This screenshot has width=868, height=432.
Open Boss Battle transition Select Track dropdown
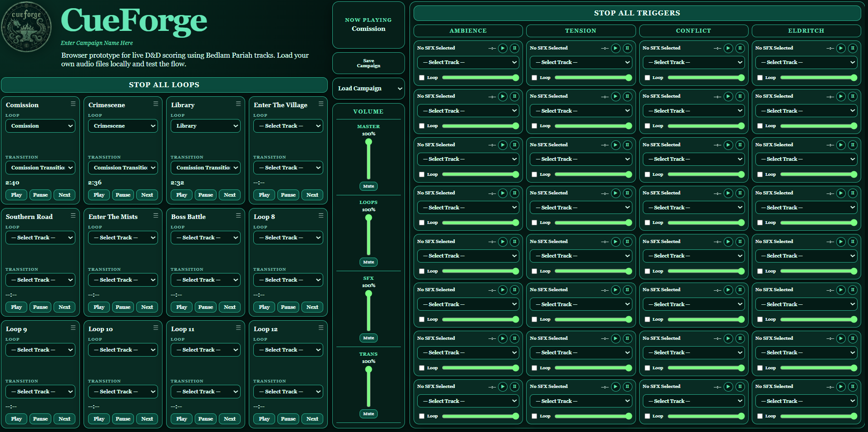tap(206, 280)
